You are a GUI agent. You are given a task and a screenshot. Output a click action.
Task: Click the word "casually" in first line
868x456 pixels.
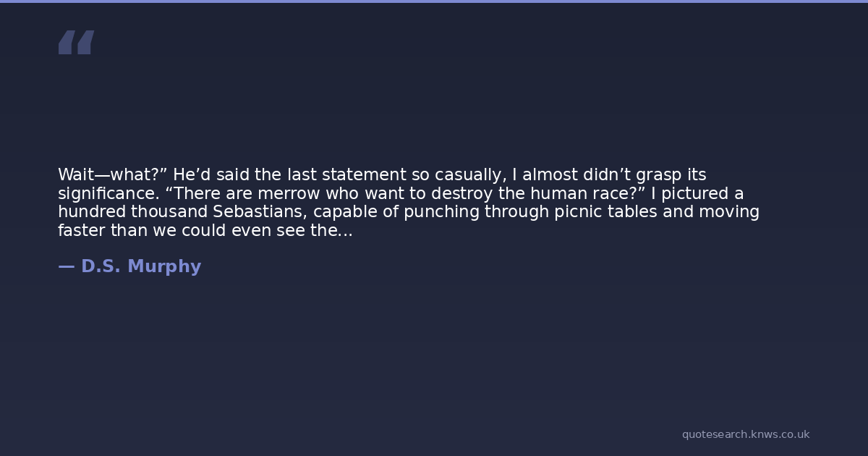click(x=468, y=175)
